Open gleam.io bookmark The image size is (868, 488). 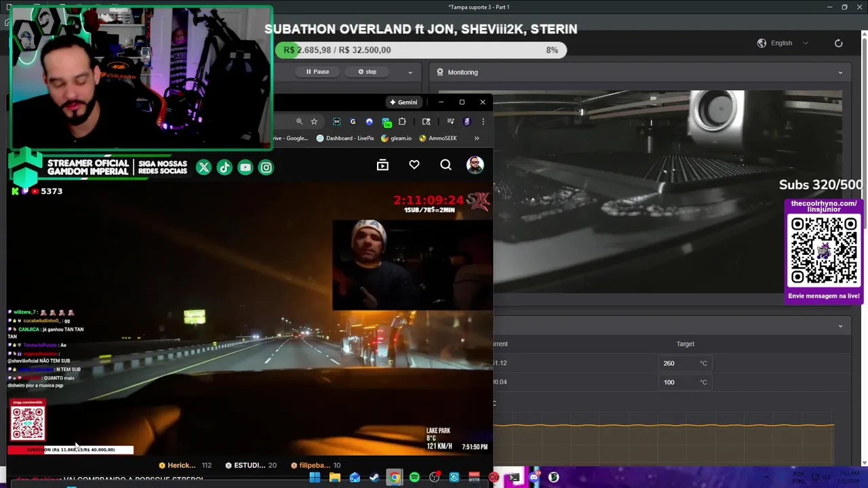tap(396, 138)
